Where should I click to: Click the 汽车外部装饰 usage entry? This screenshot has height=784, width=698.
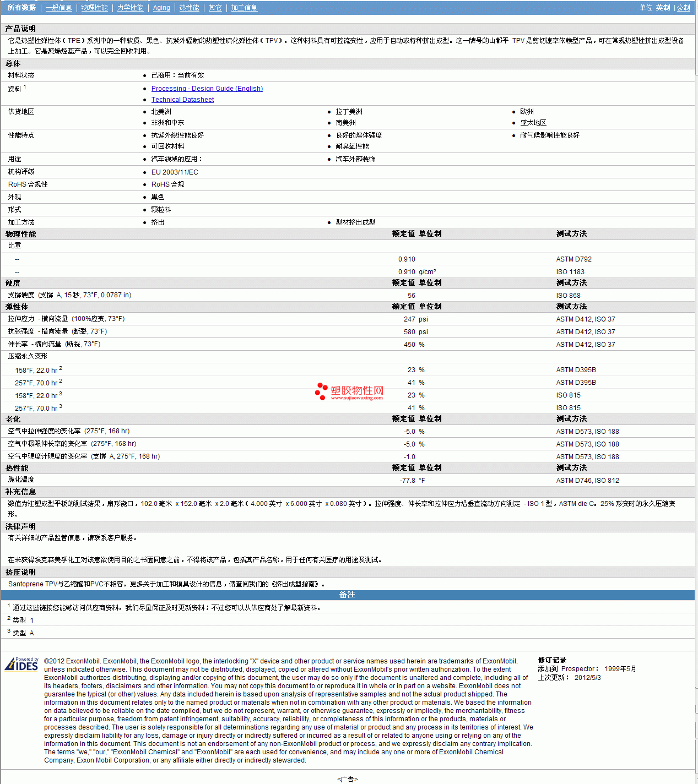355,159
